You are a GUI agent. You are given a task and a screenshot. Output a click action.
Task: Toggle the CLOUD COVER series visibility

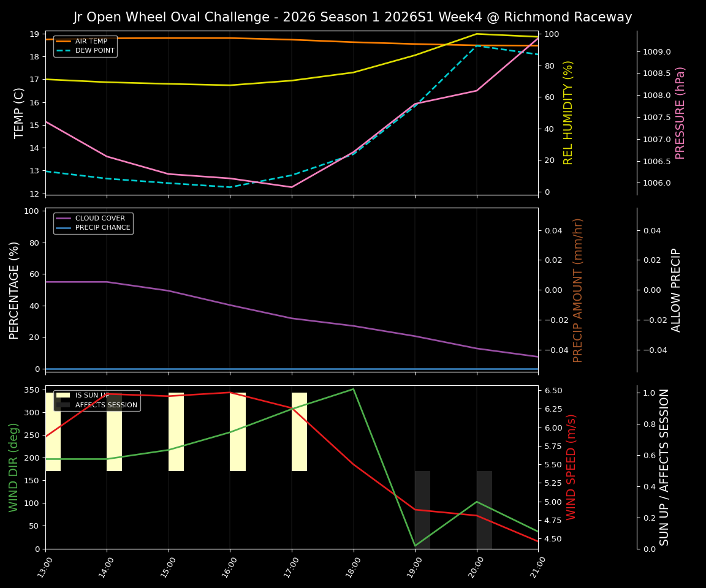pyautogui.click(x=99, y=218)
